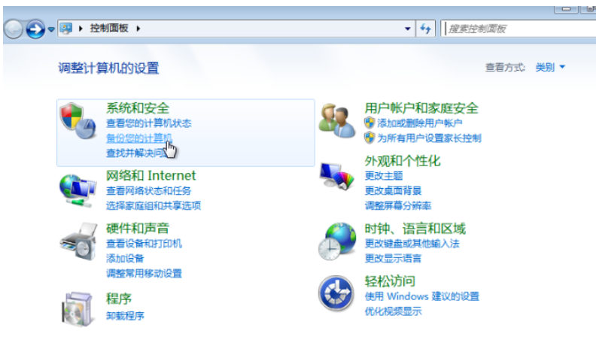Click the forward navigation arrow button
The image size is (596, 364).
point(35,29)
